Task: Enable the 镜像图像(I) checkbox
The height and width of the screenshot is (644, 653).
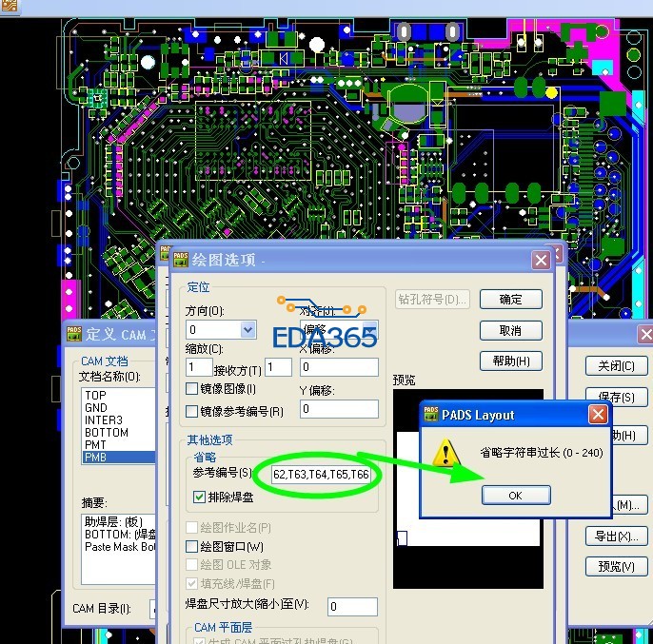Action: (x=191, y=389)
